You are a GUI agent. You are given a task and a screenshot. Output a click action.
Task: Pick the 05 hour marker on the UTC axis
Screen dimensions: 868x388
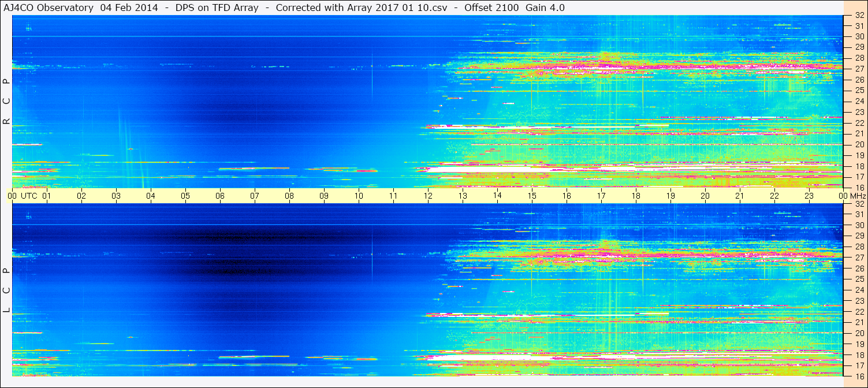click(x=185, y=196)
